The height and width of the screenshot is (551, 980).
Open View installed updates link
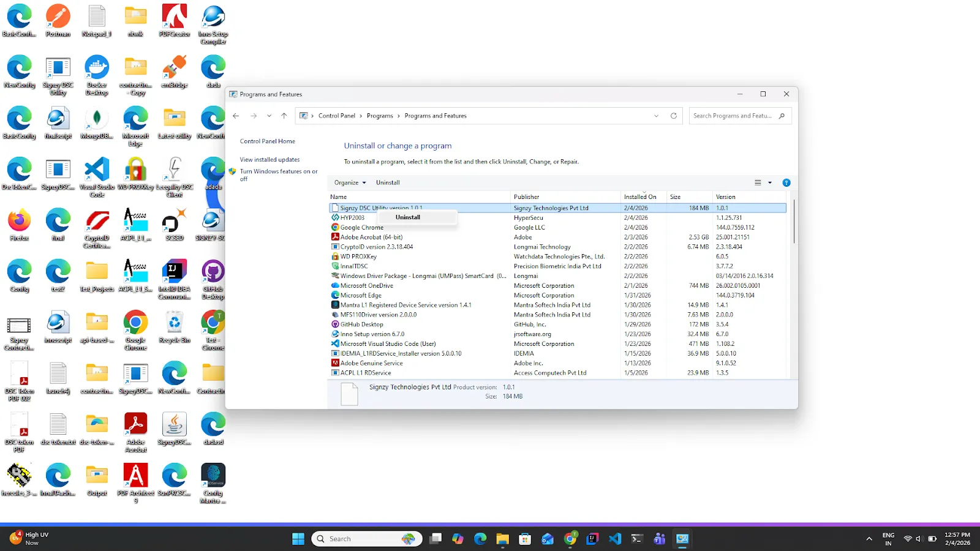pyautogui.click(x=270, y=160)
